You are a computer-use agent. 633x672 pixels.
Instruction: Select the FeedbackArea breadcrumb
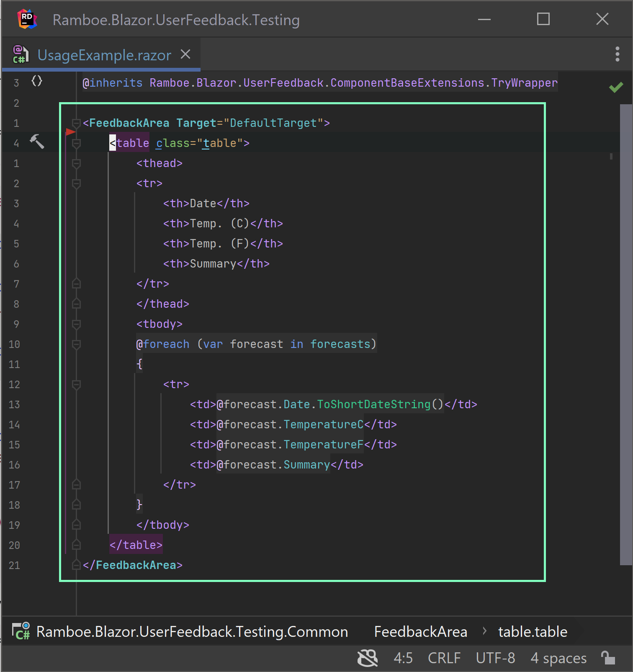tap(421, 632)
